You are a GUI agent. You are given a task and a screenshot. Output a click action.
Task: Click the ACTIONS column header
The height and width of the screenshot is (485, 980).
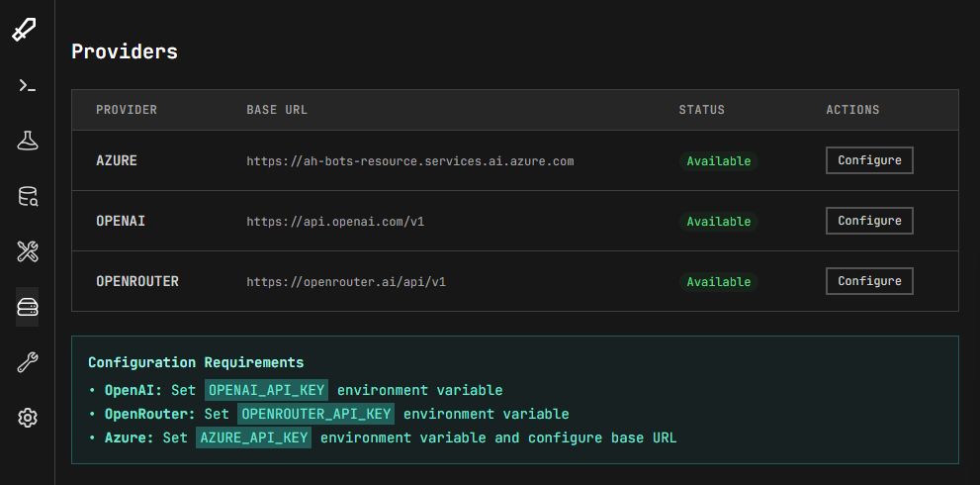tap(852, 110)
